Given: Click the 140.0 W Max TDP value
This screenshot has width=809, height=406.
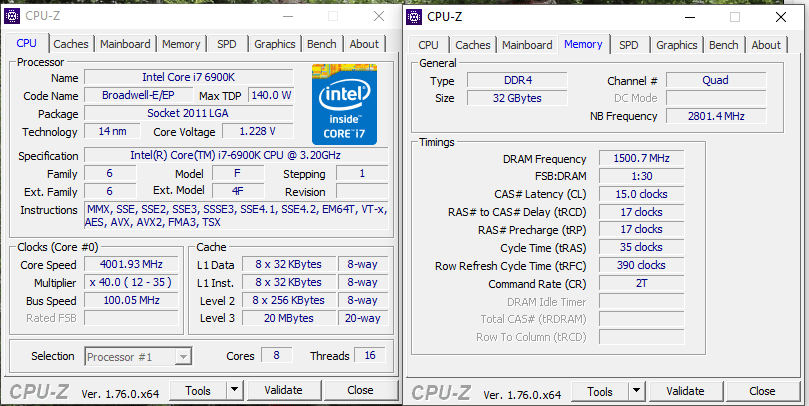Looking at the screenshot, I should tap(271, 95).
